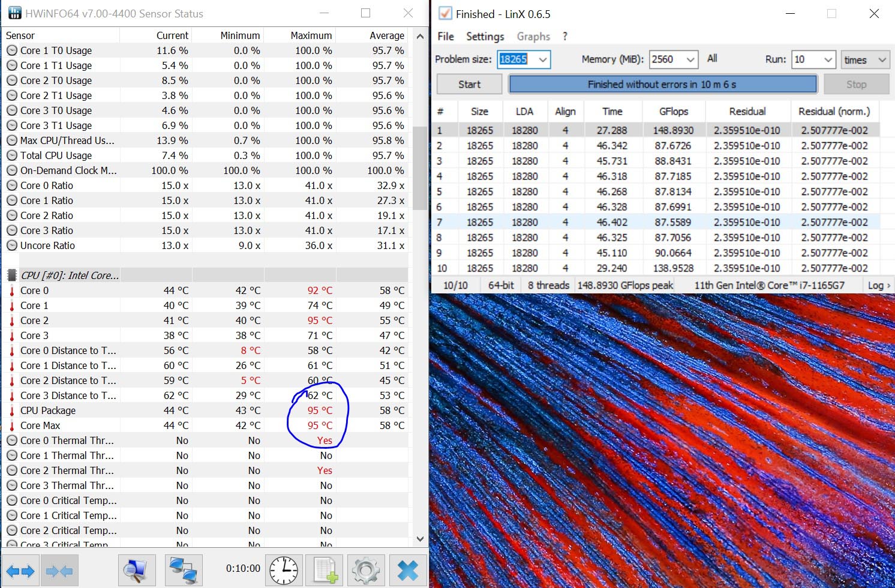Click the sensor list scrollbar down arrow
Viewport: 895px width, 588px height.
(420, 539)
